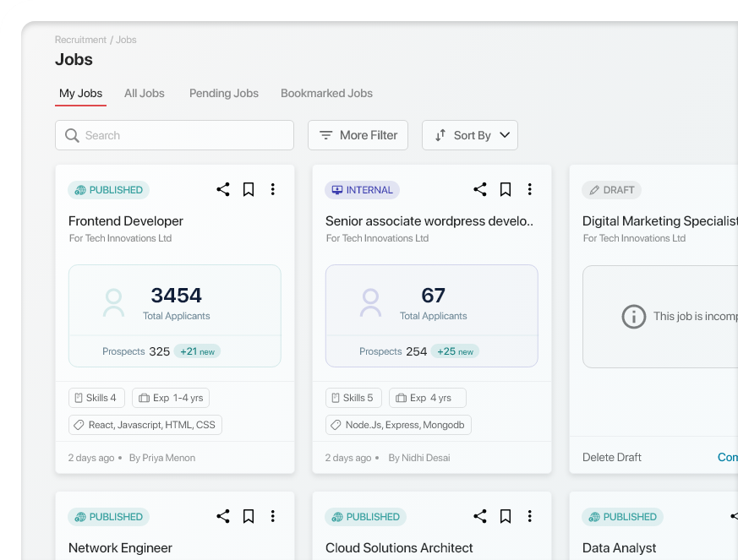
Task: Click the applicant person icon on Frontend Developer
Action: [x=113, y=302]
